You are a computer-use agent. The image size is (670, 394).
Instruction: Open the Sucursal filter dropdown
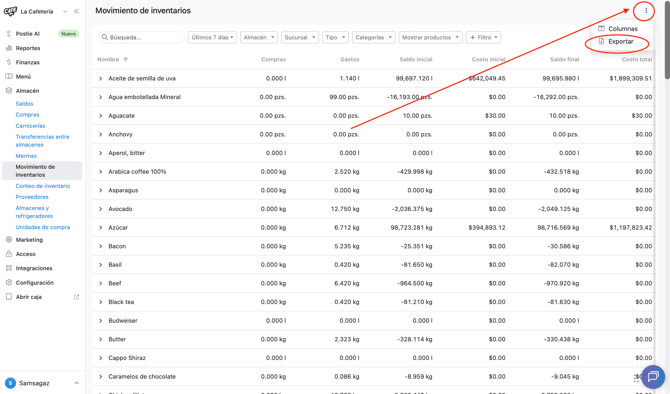[x=300, y=38]
